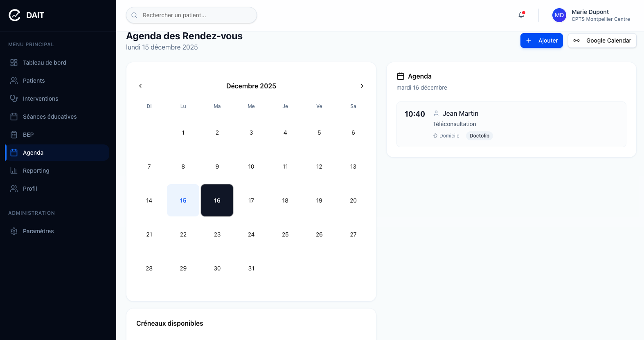Click the Doctolib tag on appointment

479,136
